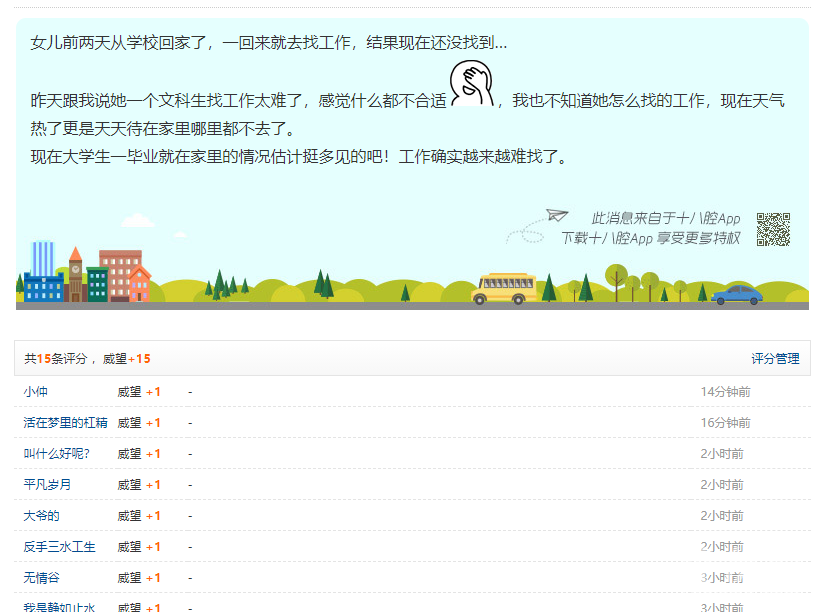Click the username 大爷的
Image resolution: width=816 pixels, height=612 pixels.
pyautogui.click(x=42, y=516)
